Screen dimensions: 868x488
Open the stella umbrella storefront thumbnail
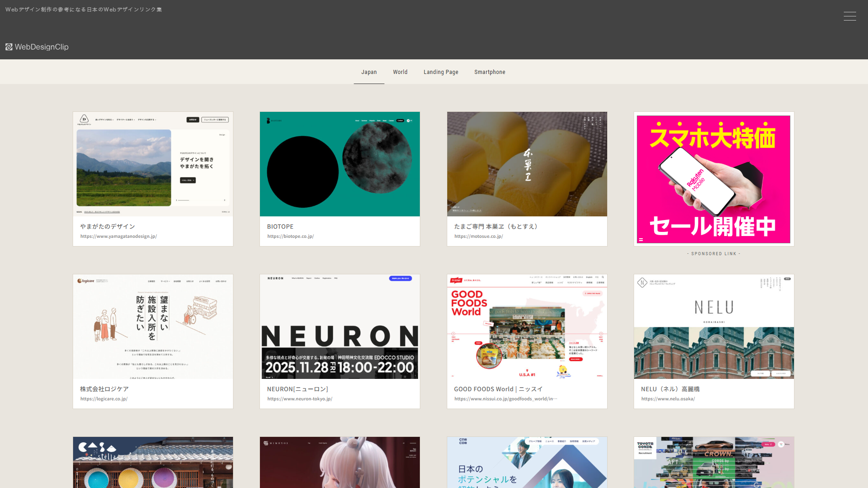tap(153, 462)
